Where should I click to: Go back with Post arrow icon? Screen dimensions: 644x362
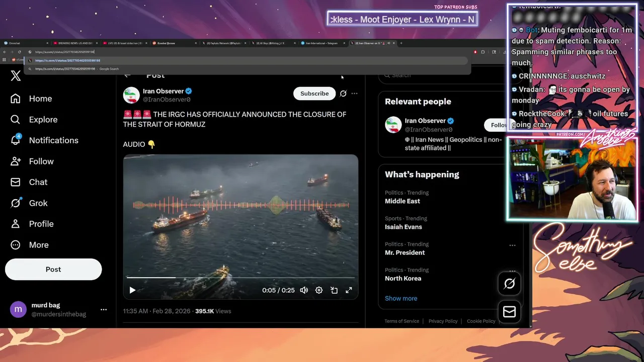click(127, 75)
